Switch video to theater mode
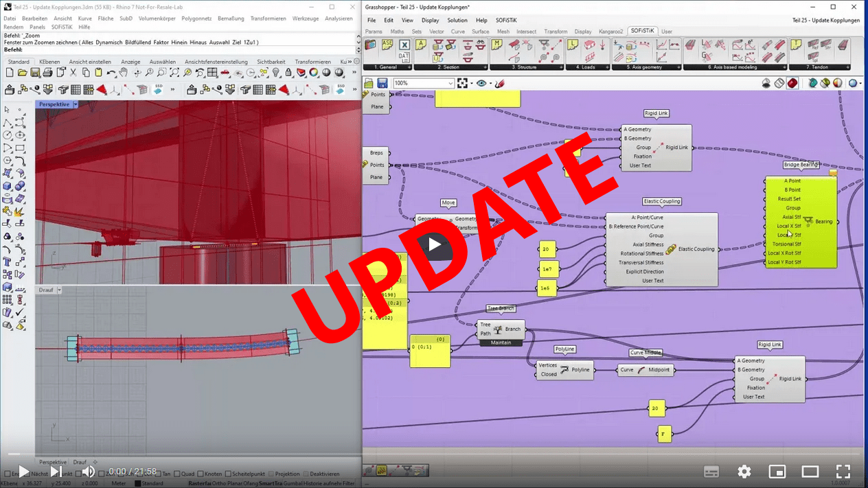This screenshot has width=868, height=488. pos(810,472)
